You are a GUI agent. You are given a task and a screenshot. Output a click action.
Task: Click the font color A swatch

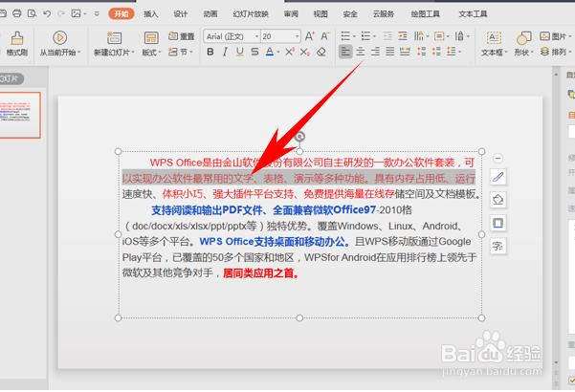tap(270, 52)
